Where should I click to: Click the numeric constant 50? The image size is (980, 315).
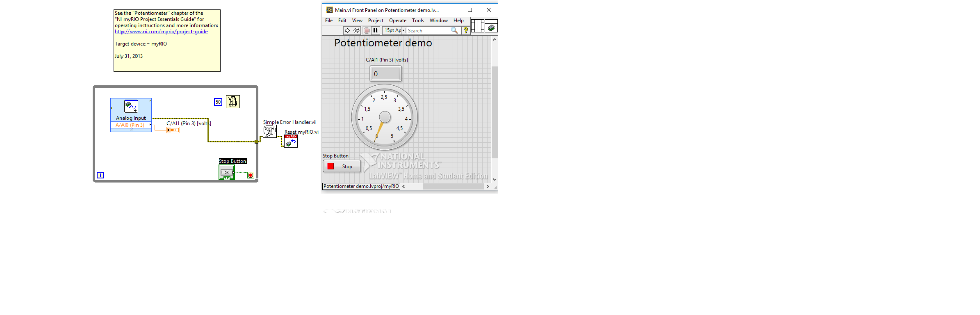click(218, 102)
